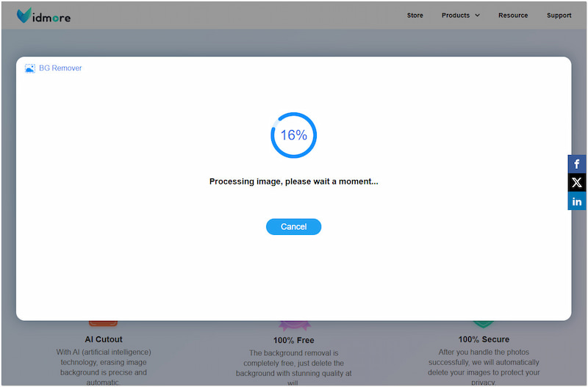Cancel the image processing
The width and height of the screenshot is (588, 387).
293,227
